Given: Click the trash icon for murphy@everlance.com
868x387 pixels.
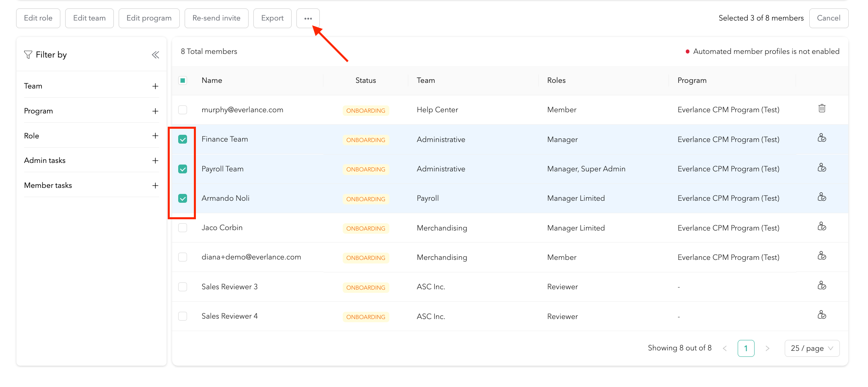Looking at the screenshot, I should pos(822,109).
